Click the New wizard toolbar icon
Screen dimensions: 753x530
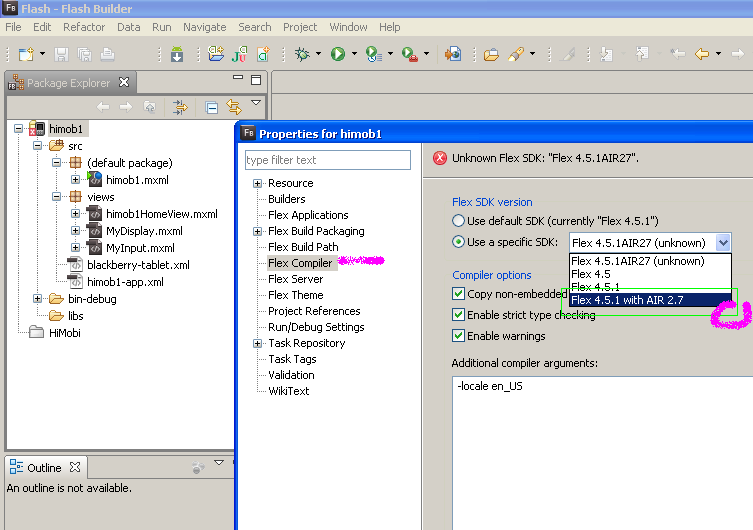pos(26,54)
